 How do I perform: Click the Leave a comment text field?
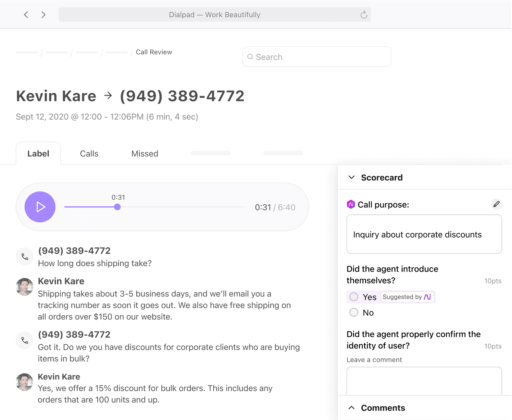[424, 381]
